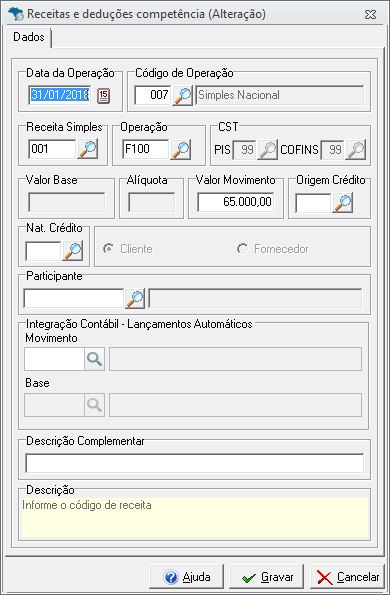Close the Receitas e deduções window

point(370,14)
